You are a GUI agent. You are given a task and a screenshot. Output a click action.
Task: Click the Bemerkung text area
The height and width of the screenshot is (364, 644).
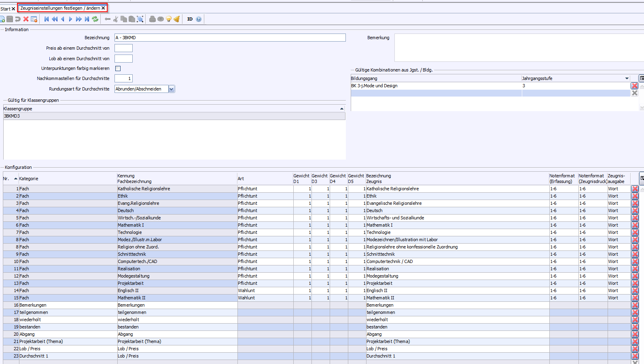tap(518, 48)
